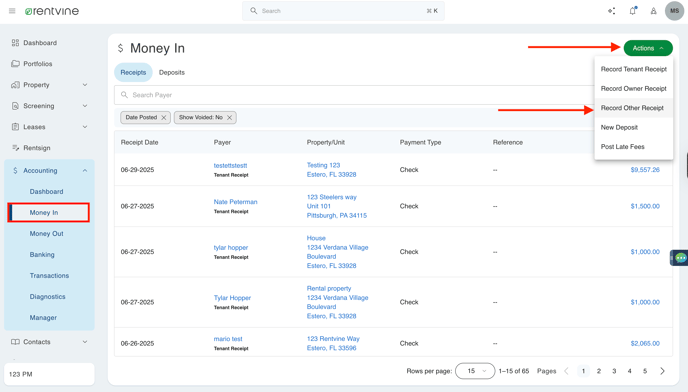Click the green Actions dropdown button
This screenshot has height=392, width=688.
point(648,48)
